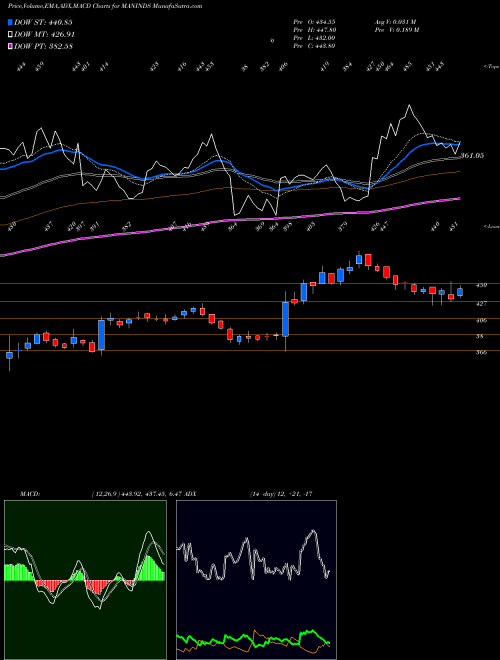
Task: Click the last blue candlestick at right edge
Action: [x=460, y=292]
